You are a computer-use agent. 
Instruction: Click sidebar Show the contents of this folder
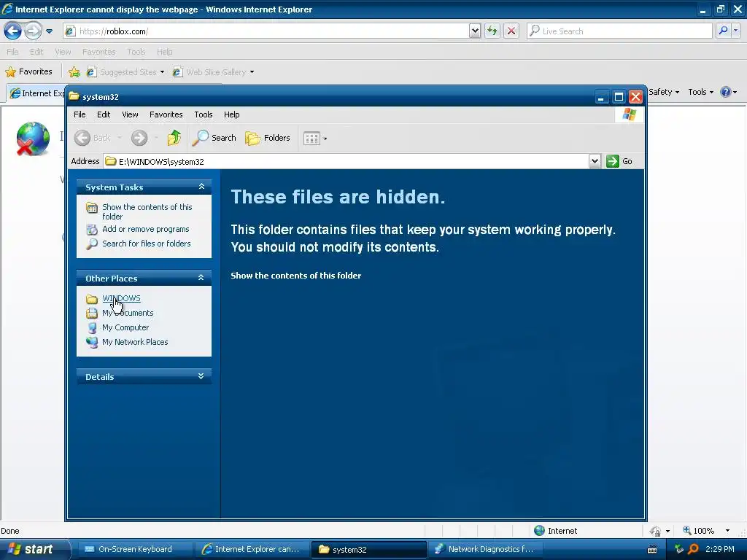coord(147,211)
